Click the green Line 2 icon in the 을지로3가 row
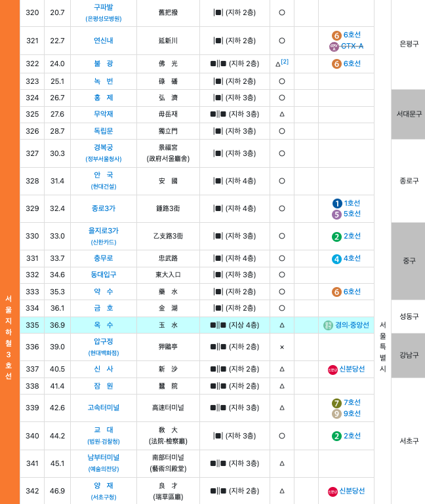Viewport: 425px width, 504px height. point(336,237)
